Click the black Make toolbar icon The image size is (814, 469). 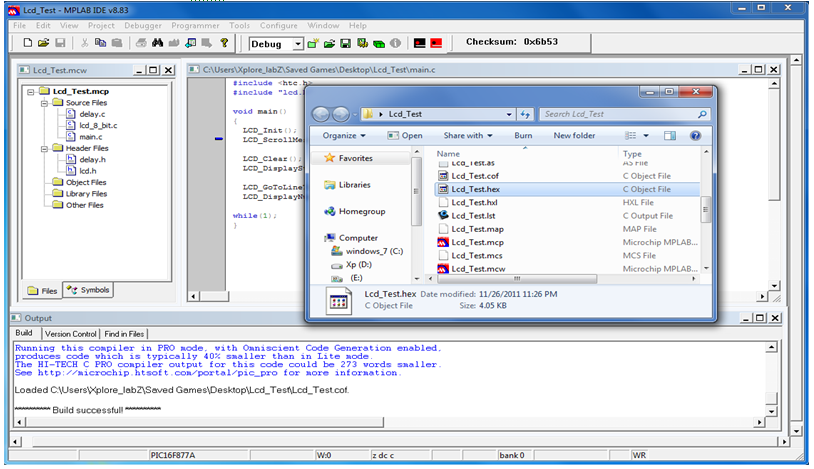point(419,43)
